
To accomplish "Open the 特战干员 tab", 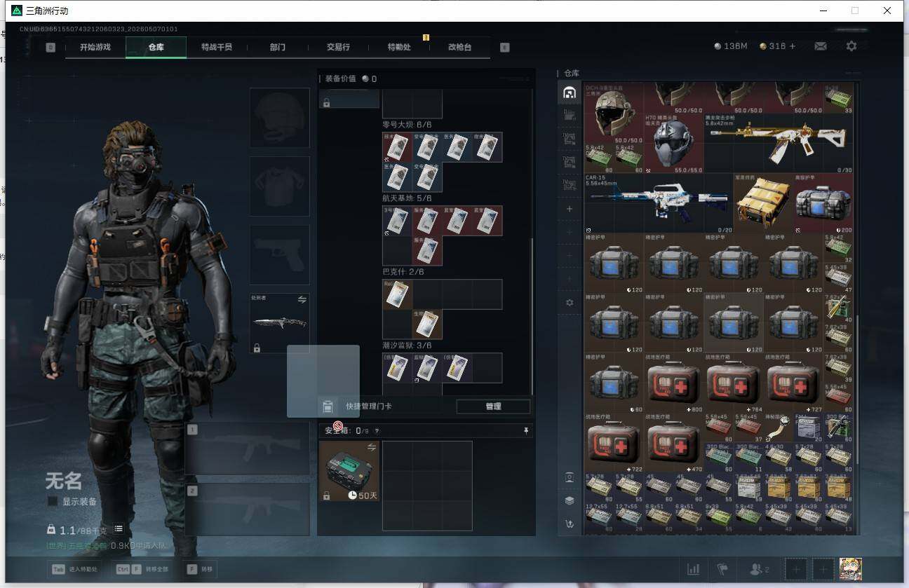I will click(216, 47).
